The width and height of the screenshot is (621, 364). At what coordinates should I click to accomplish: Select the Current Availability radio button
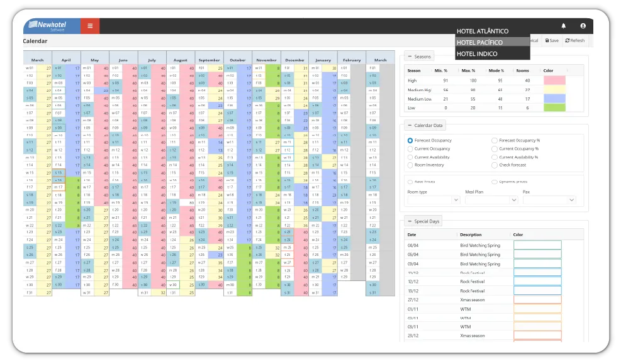coord(410,157)
